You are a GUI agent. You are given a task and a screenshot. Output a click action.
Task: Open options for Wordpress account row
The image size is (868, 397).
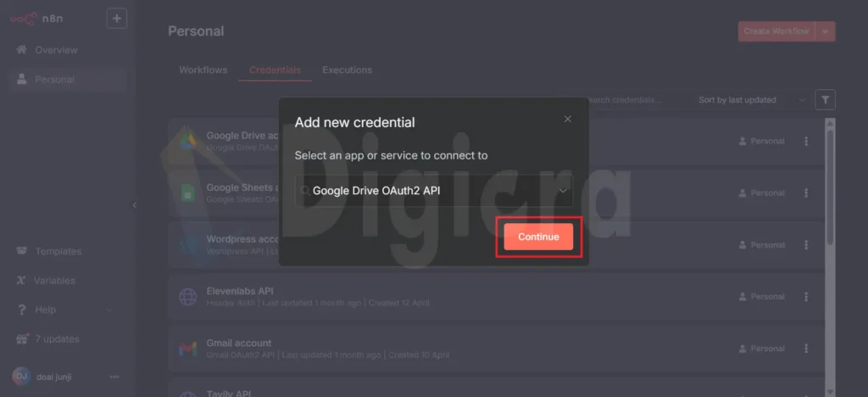[x=806, y=245]
